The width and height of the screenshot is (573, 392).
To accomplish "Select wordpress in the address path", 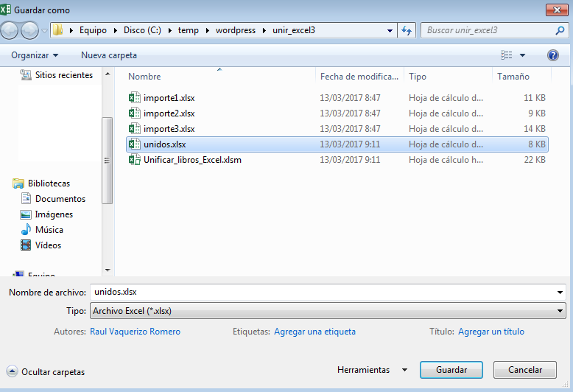I will coord(236,30).
